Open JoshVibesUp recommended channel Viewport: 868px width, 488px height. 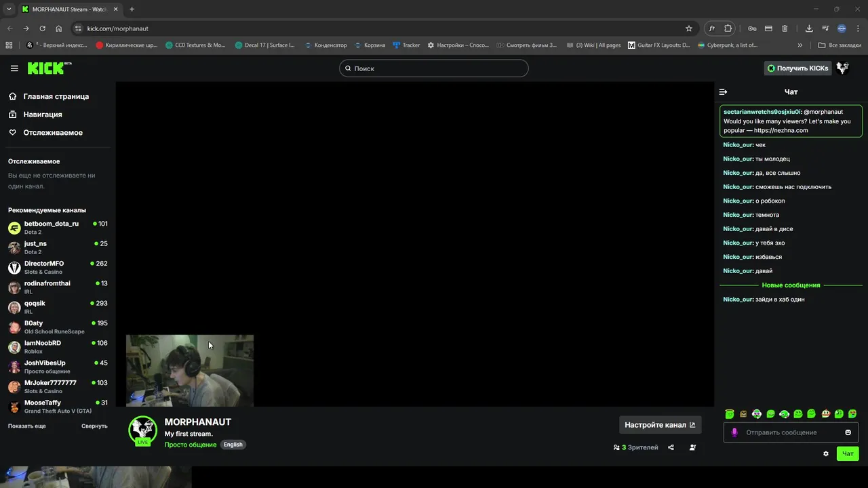tap(58, 367)
